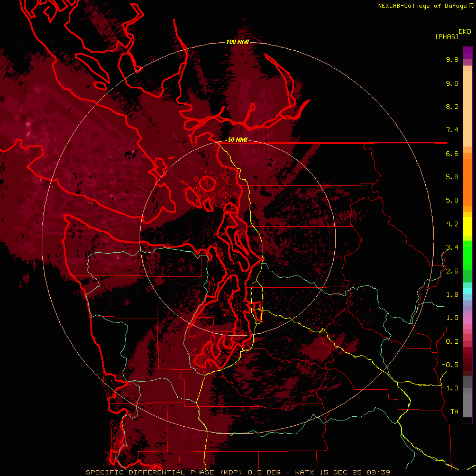
Task: Click the 3.4 color scale value
Action: [452, 248]
